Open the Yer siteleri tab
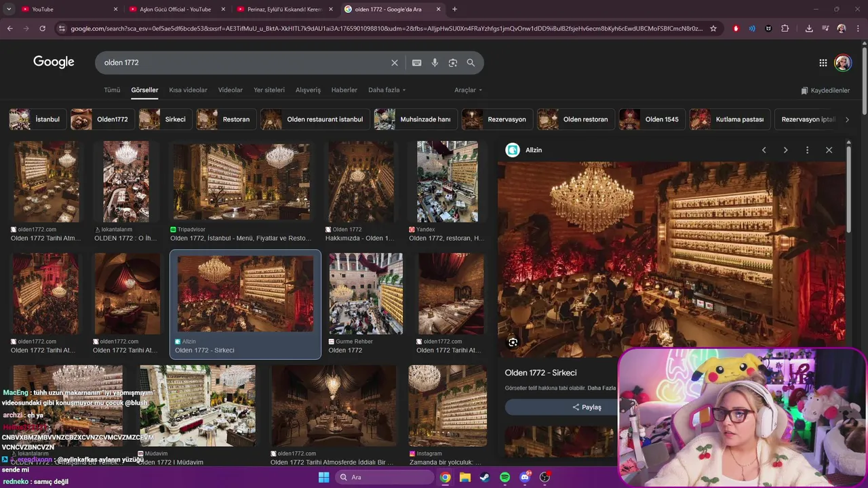Viewport: 868px width, 488px height. click(x=269, y=90)
